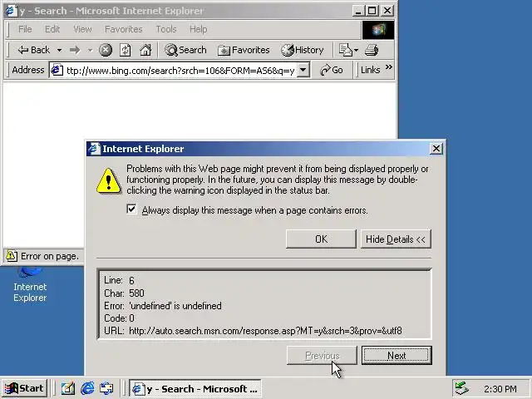Click the IE icon in dialog title bar
Image resolution: width=532 pixels, height=399 pixels.
coord(94,149)
